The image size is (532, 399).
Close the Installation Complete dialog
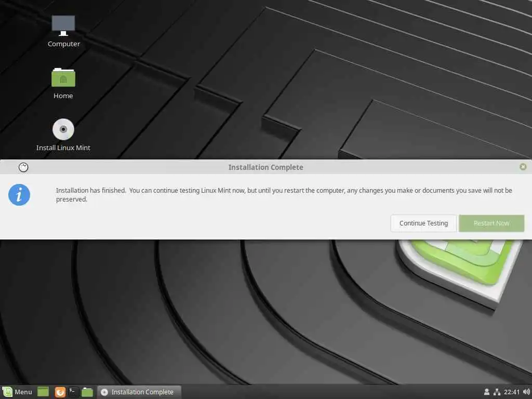click(523, 167)
